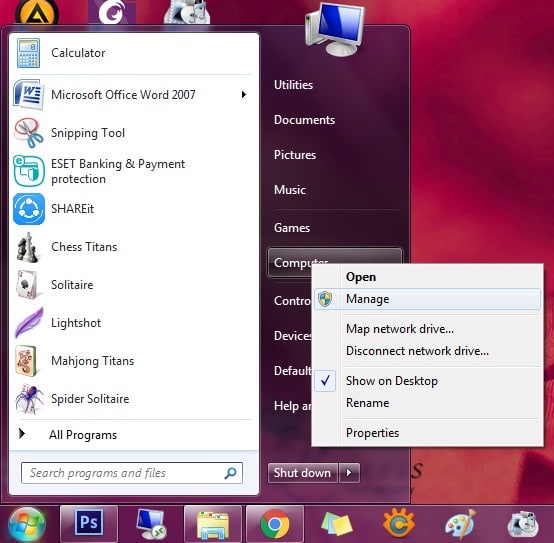Click the Spider Solitaire spider icon
This screenshot has width=554, height=543.
[x=29, y=399]
